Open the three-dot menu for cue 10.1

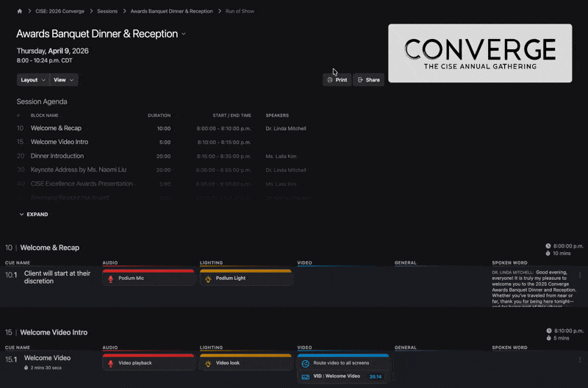pos(580,276)
